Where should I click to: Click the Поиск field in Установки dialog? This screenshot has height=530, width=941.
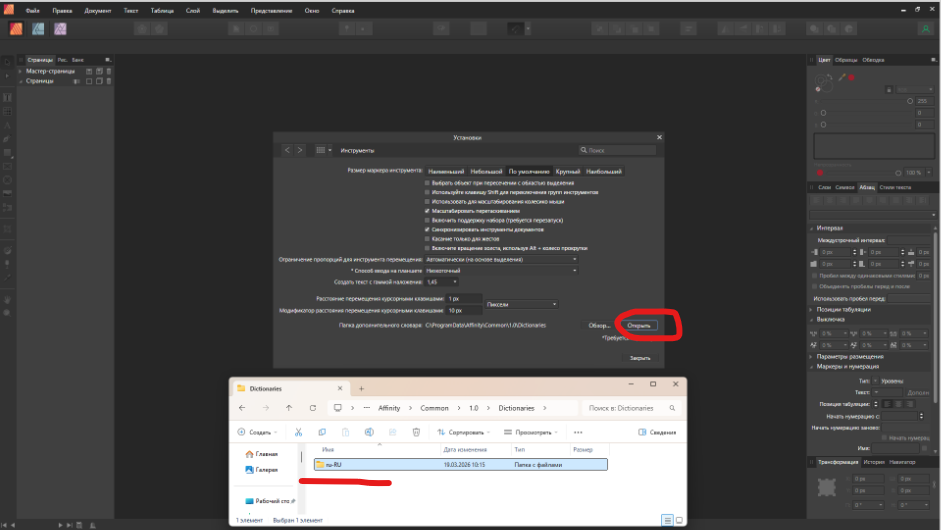(x=618, y=150)
